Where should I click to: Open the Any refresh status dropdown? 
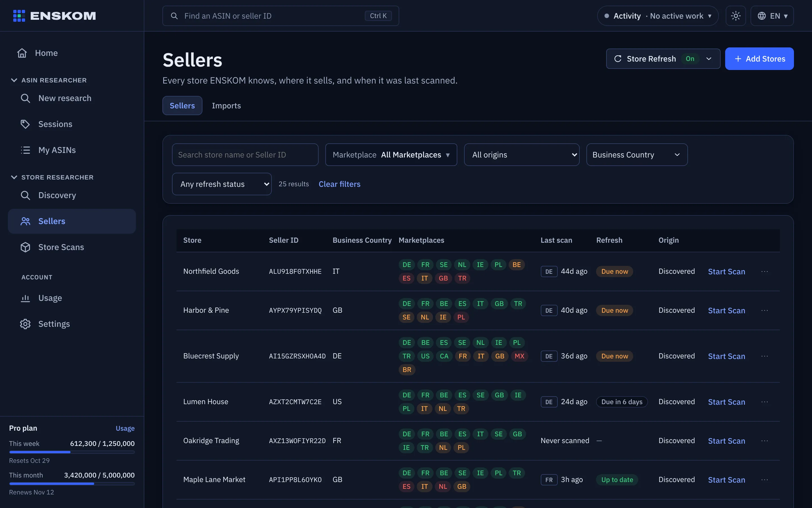pos(221,184)
